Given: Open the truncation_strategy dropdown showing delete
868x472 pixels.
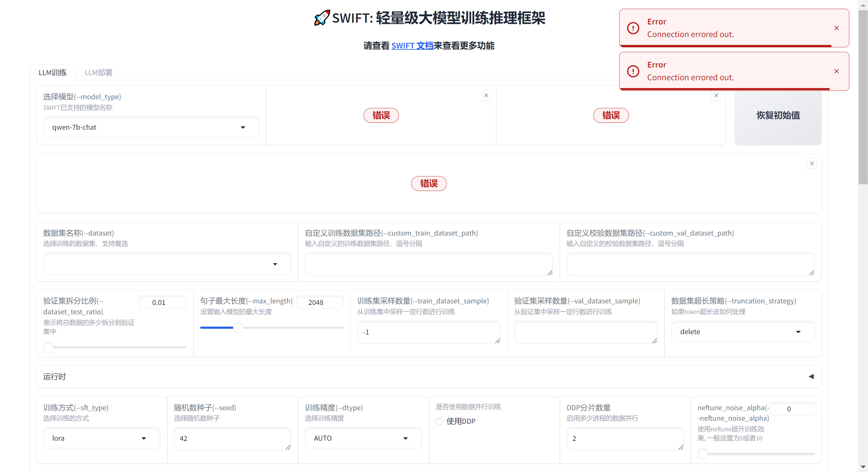Looking at the screenshot, I should 743,331.
